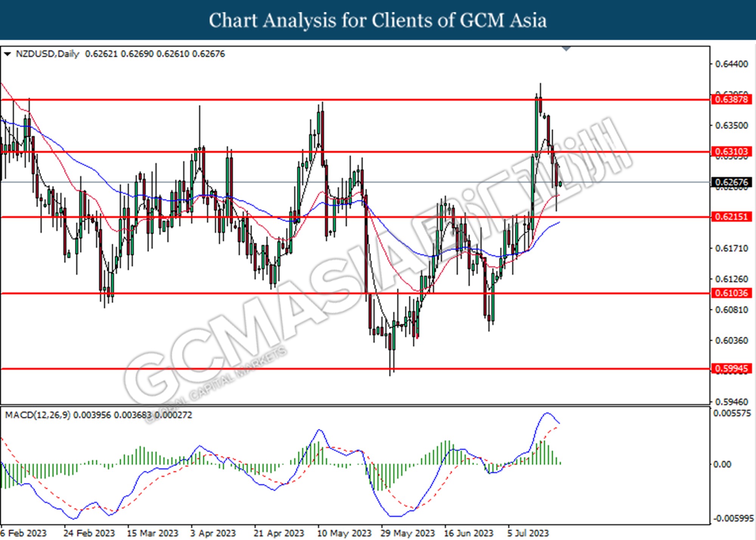Select the 15 Mar 2023 date label
This screenshot has height=540, width=756.
pyautogui.click(x=152, y=533)
